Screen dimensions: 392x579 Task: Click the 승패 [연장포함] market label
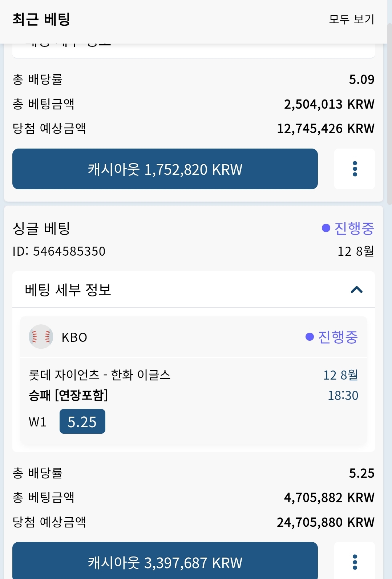point(68,395)
